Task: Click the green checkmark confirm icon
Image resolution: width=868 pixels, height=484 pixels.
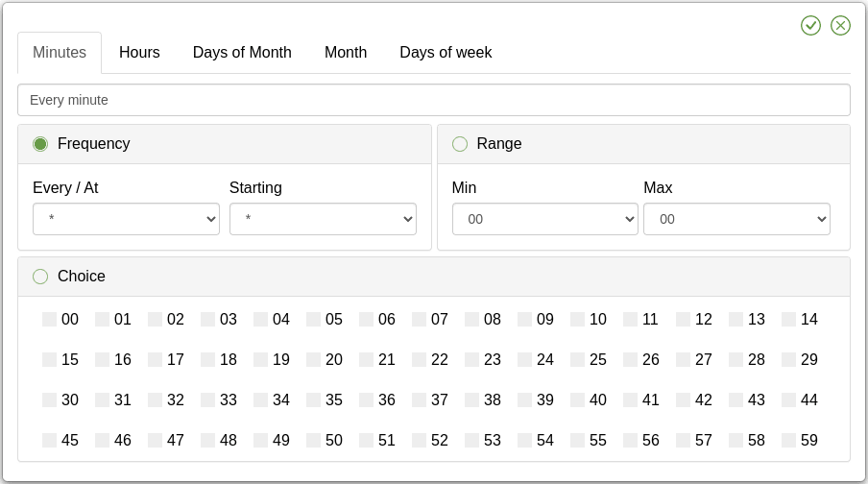Action: point(810,25)
